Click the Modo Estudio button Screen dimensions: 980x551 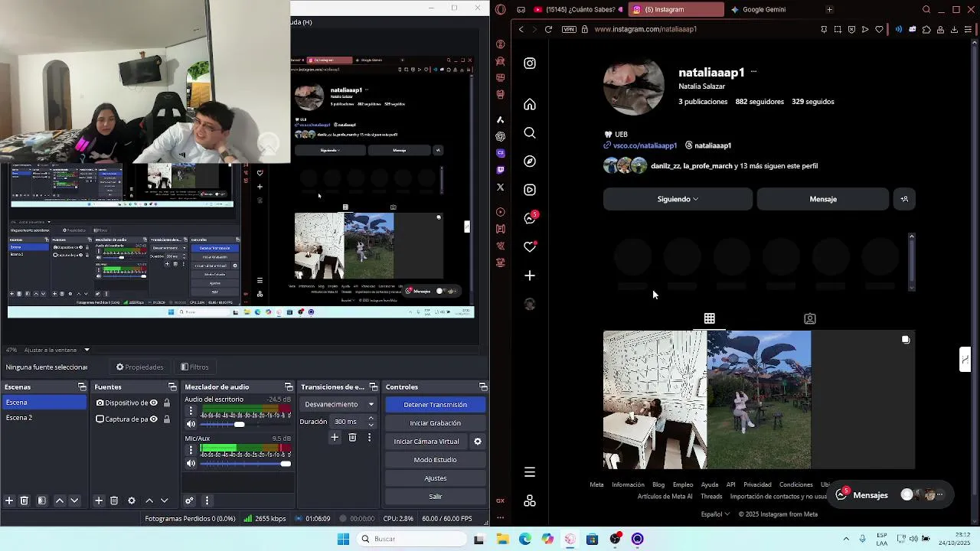click(435, 460)
